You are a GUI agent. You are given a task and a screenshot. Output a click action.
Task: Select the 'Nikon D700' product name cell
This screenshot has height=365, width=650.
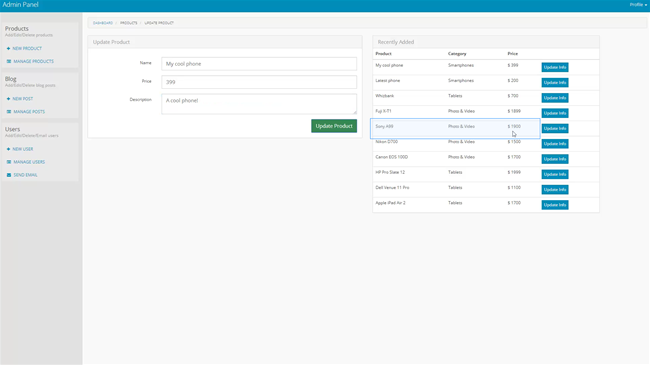[387, 142]
